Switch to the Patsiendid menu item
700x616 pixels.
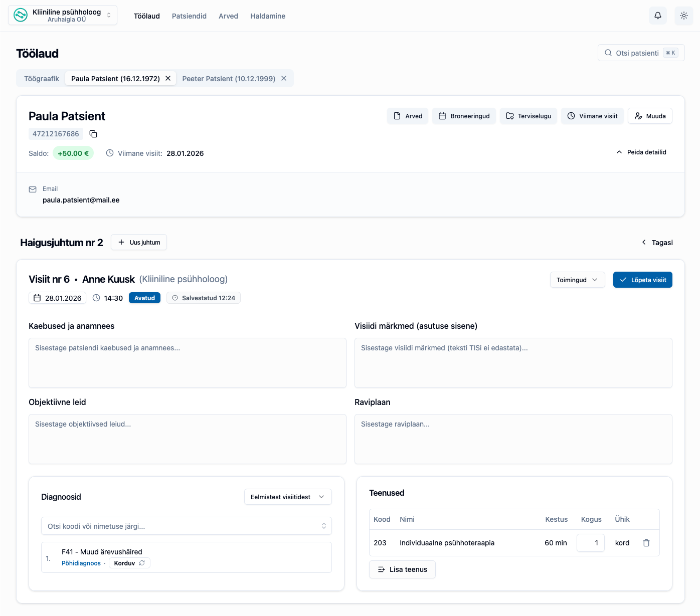(189, 16)
